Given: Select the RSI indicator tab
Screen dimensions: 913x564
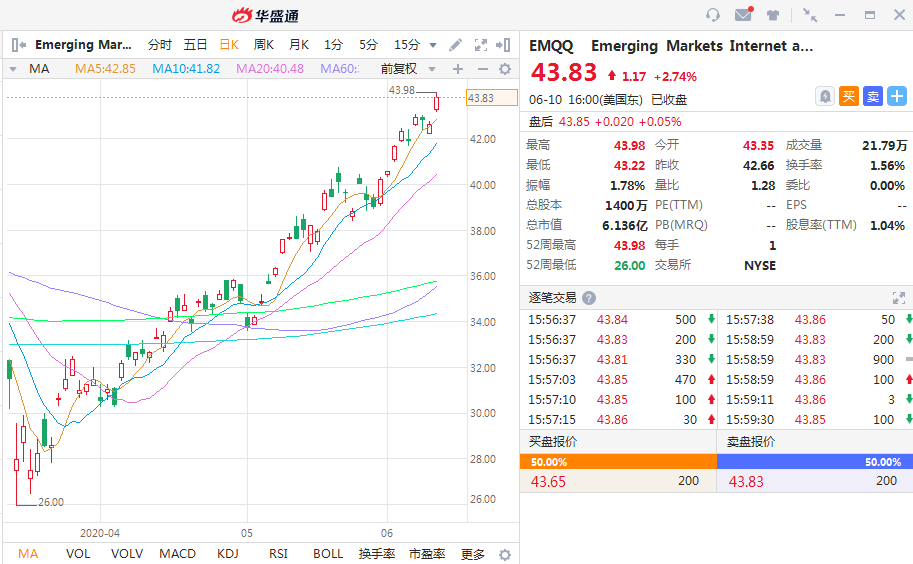Looking at the screenshot, I should 278,554.
